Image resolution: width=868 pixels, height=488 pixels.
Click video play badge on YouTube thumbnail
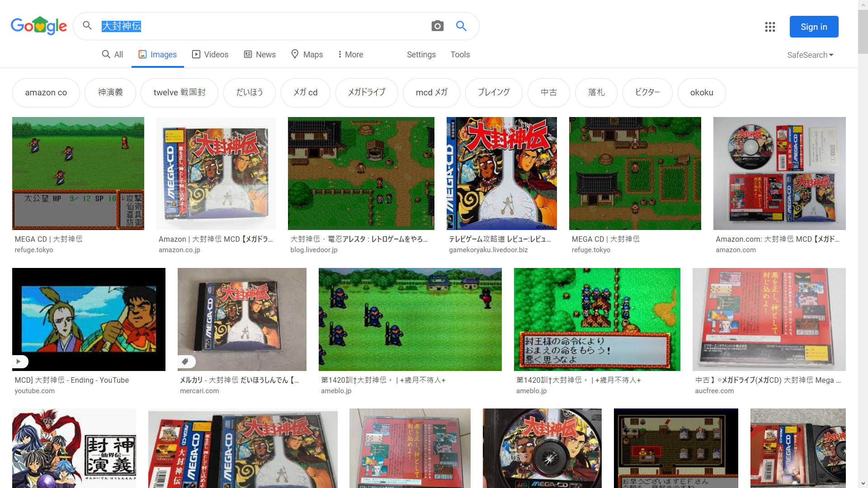pos(20,361)
